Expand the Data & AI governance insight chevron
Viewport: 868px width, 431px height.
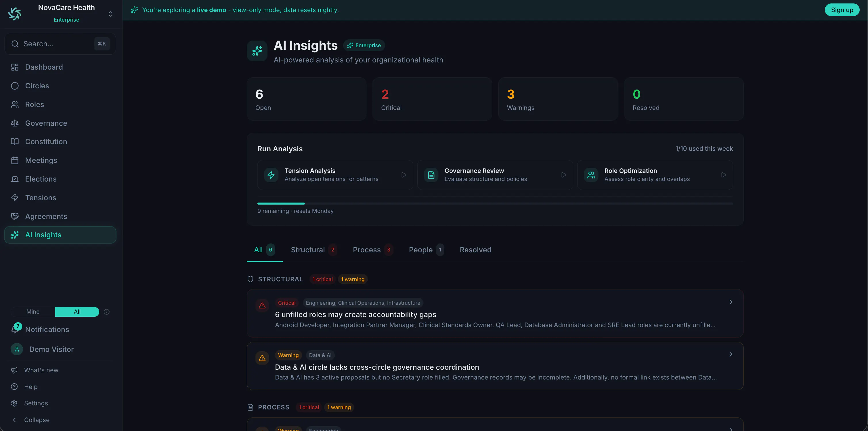tap(731, 354)
